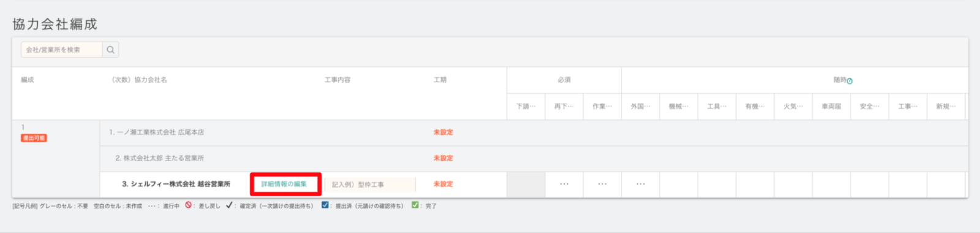
Task: Click the 工事内容 input with 型枠工事 placeholder
Action: point(369,185)
